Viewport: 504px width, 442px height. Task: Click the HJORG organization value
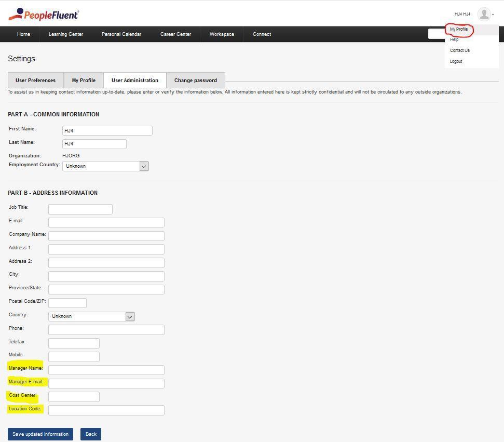coord(71,156)
